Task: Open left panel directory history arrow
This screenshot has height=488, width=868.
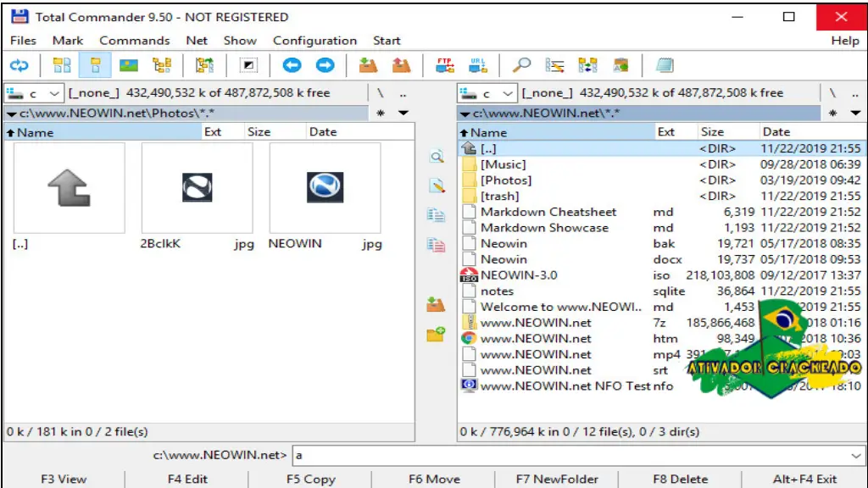Action: click(x=403, y=113)
